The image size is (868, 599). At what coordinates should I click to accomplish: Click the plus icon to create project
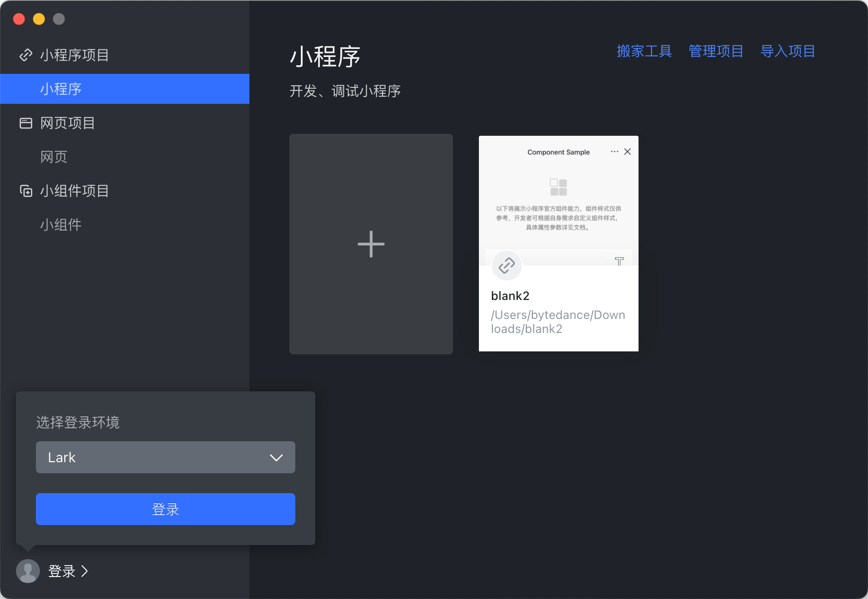371,244
